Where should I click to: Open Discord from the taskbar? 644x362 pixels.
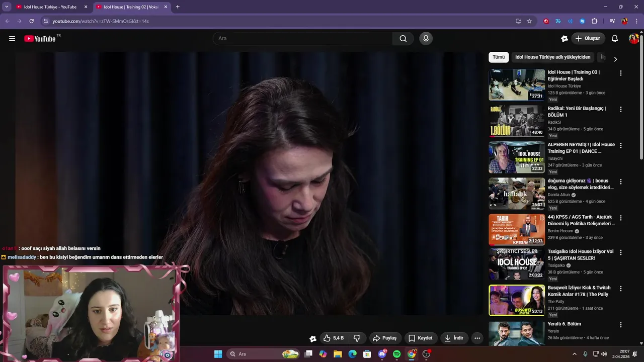(x=382, y=354)
